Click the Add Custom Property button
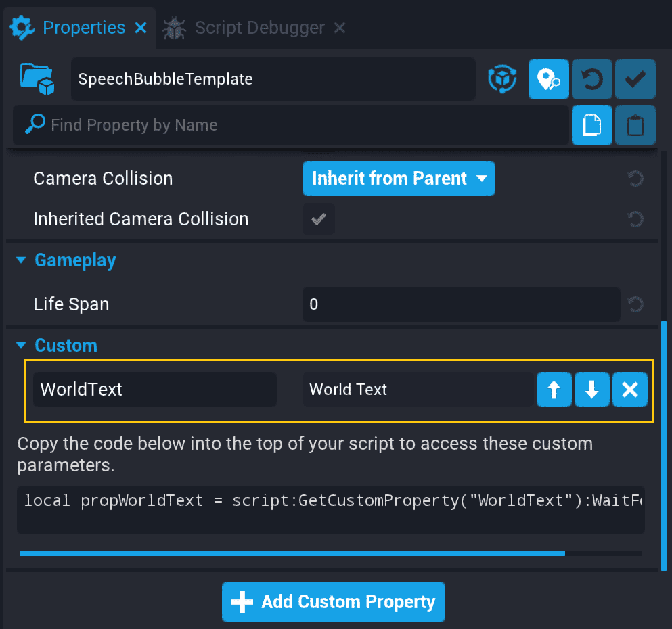672x629 pixels. pyautogui.click(x=333, y=602)
